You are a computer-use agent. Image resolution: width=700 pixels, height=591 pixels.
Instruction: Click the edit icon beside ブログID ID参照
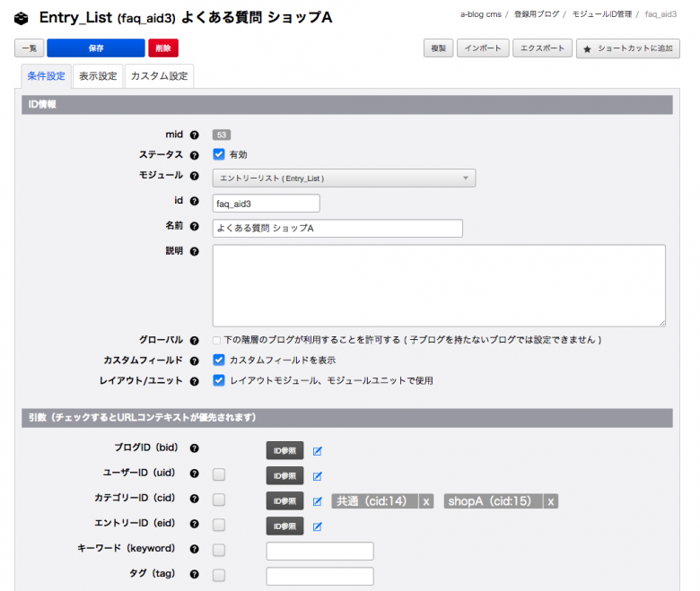tap(318, 450)
